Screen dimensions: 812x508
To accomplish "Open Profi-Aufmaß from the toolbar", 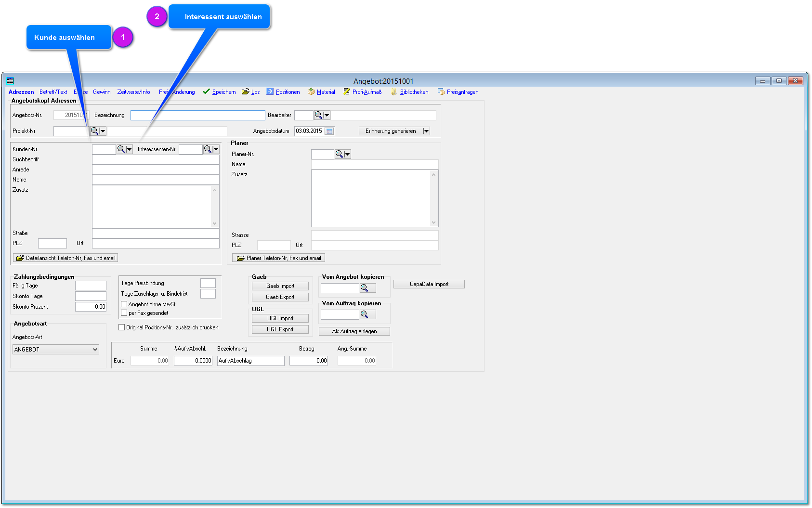I will (367, 92).
